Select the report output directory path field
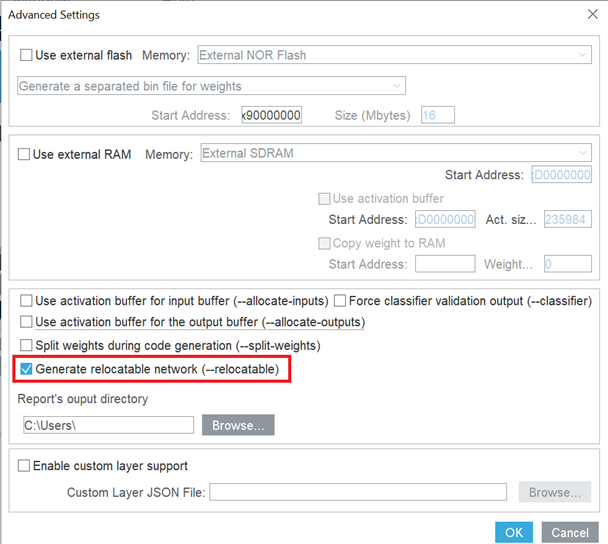 [x=109, y=425]
